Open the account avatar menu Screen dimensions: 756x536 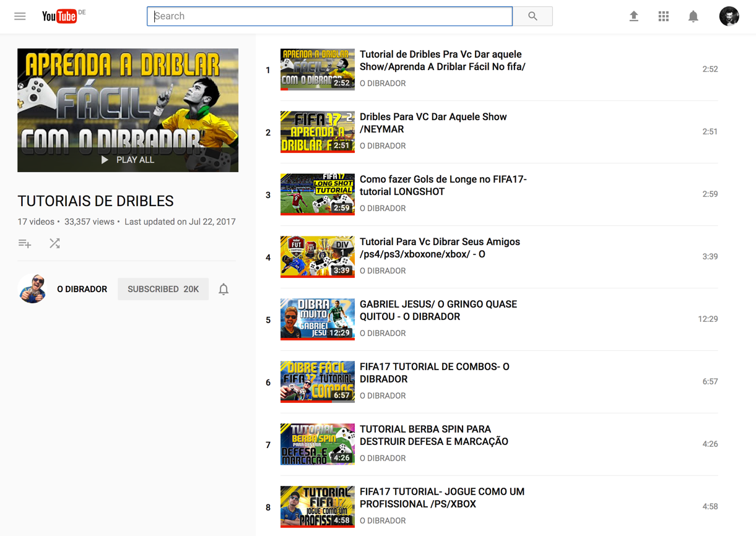click(x=729, y=16)
